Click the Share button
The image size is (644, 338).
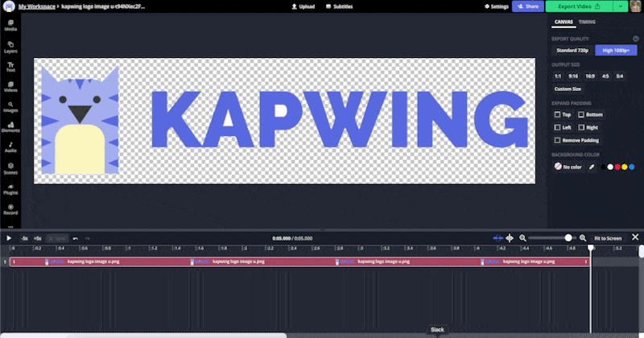click(x=527, y=6)
